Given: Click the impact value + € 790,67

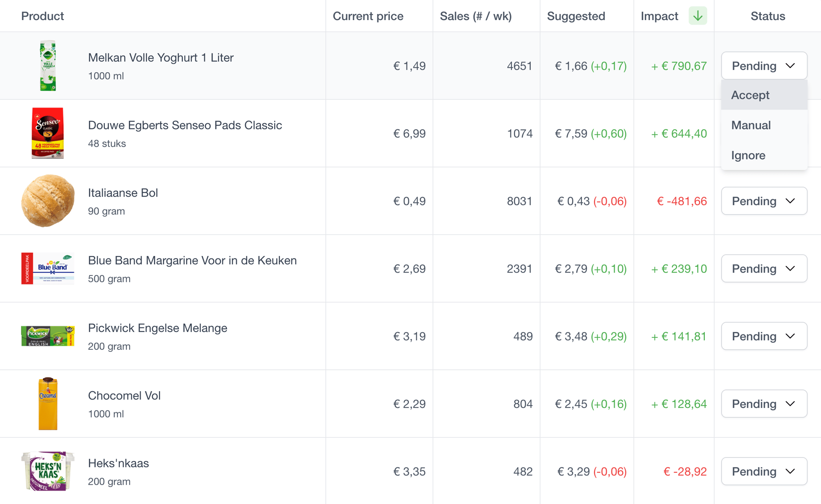Looking at the screenshot, I should (679, 66).
